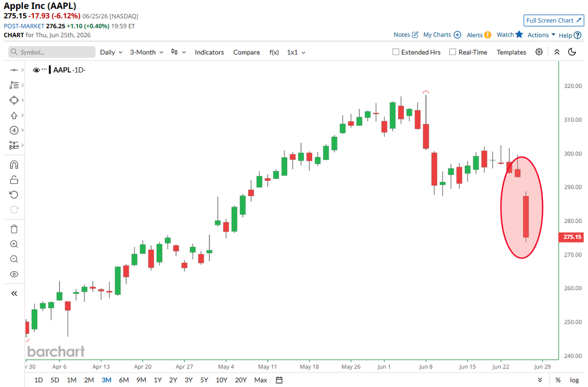The width and height of the screenshot is (588, 387).
Task: Open the Compare menu
Action: point(246,52)
